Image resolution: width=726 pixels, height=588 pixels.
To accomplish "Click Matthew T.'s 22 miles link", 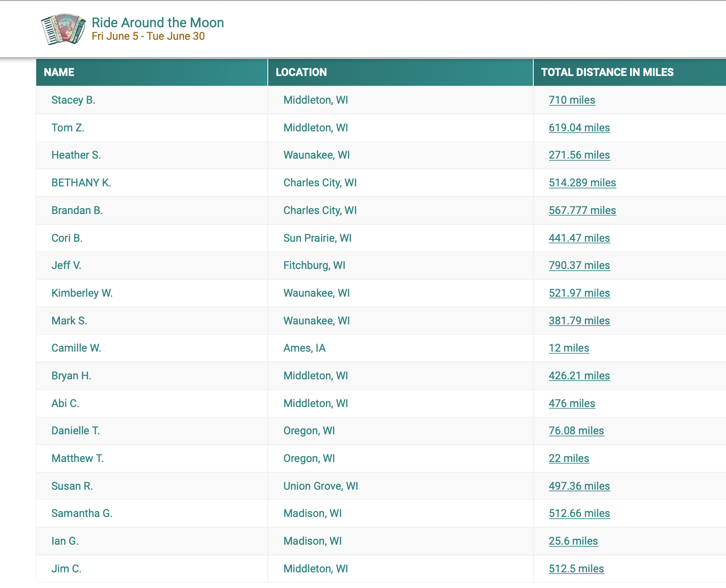I will 569,458.
